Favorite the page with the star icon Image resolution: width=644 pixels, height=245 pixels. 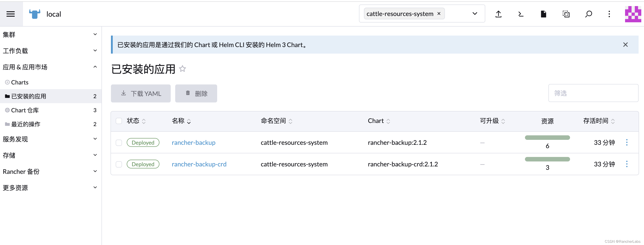tap(182, 69)
